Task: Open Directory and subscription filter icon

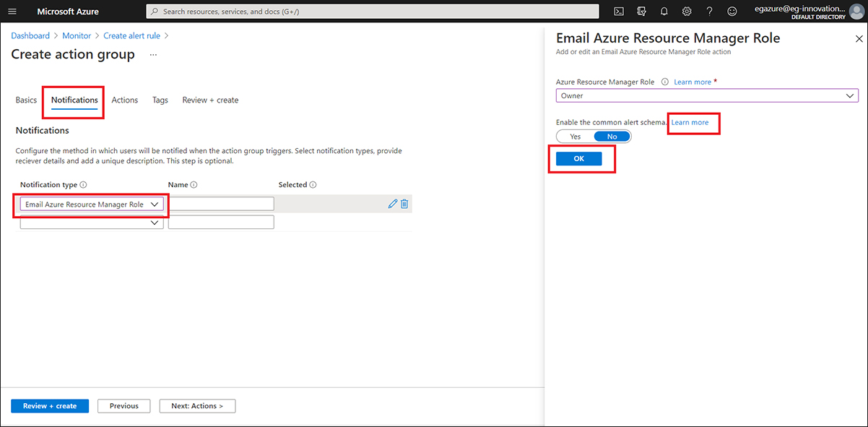Action: (641, 12)
